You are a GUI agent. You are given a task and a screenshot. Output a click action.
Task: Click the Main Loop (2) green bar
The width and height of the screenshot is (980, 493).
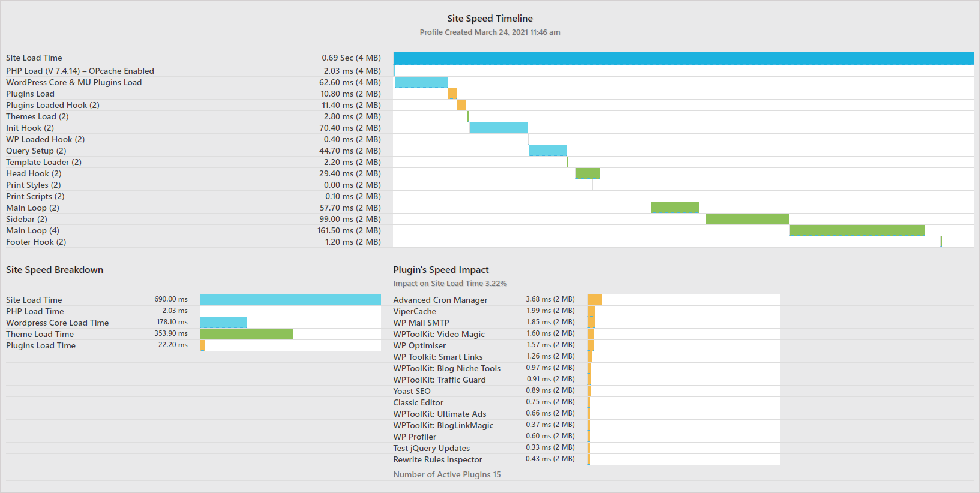point(675,208)
